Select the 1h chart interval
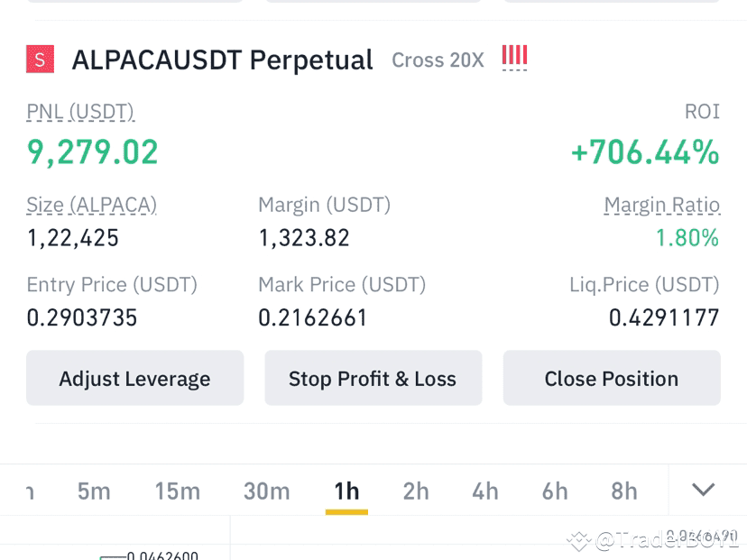Screen dimensions: 747x560 [346, 491]
